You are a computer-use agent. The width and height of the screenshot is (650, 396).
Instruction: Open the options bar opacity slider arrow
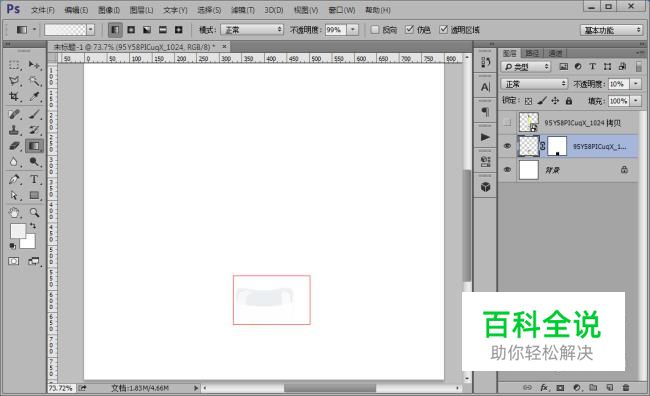[352, 30]
